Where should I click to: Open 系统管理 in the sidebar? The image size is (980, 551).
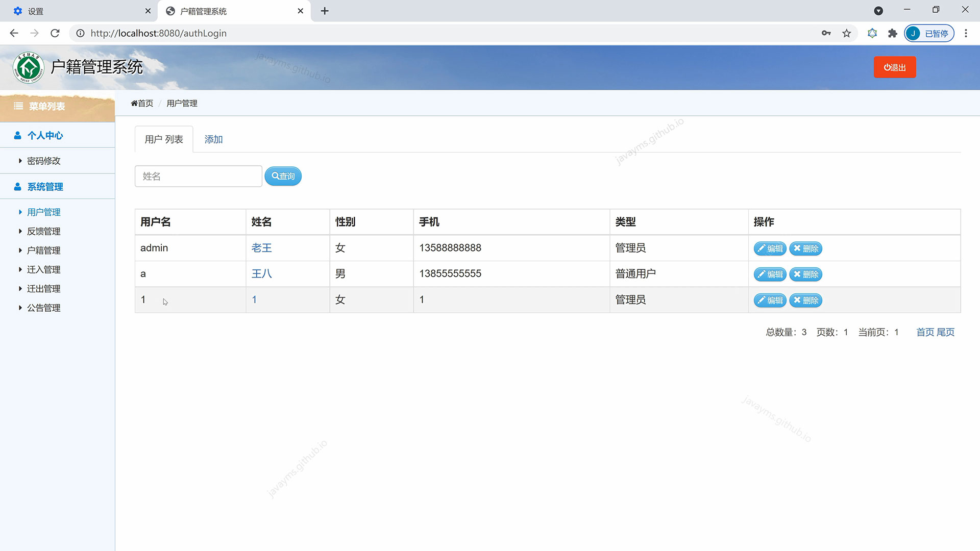point(45,186)
